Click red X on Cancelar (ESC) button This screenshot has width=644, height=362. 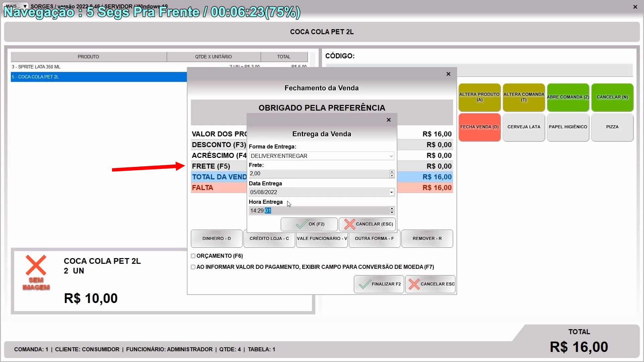pos(350,224)
